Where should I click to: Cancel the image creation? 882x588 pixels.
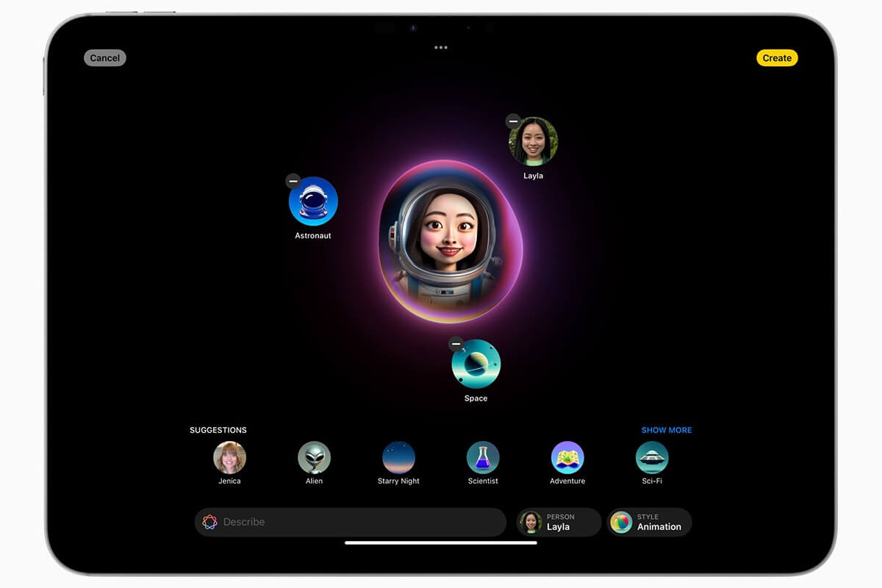click(x=104, y=57)
